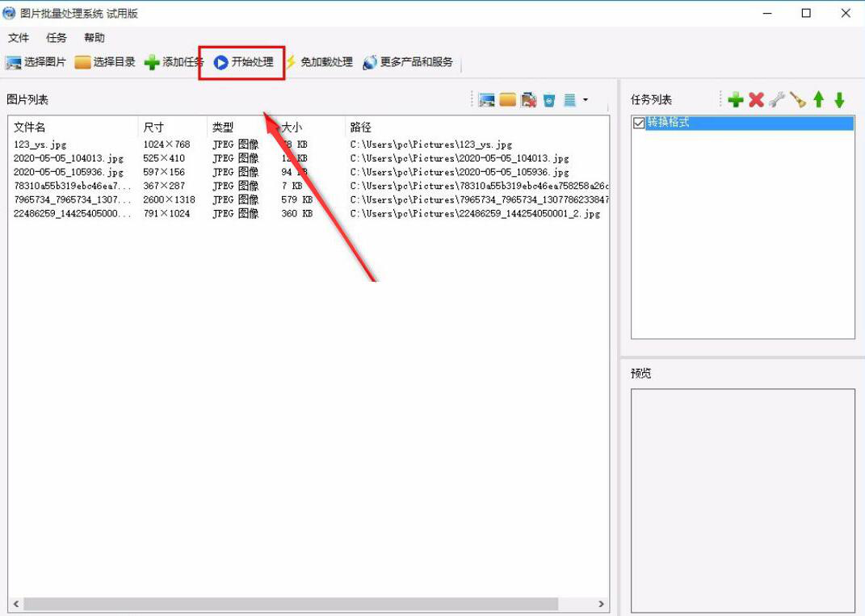
Task: Maximize the 图片批量处理系统 window
Action: coord(806,13)
